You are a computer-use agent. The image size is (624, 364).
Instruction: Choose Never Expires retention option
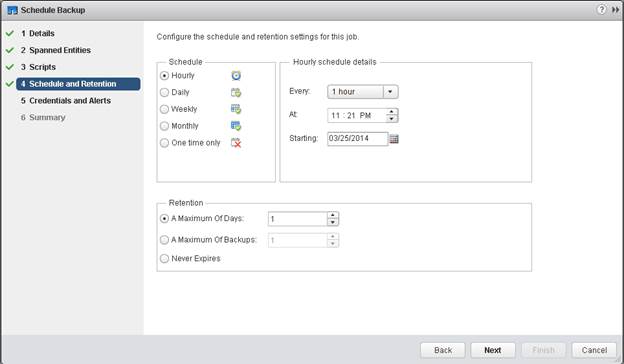(164, 259)
